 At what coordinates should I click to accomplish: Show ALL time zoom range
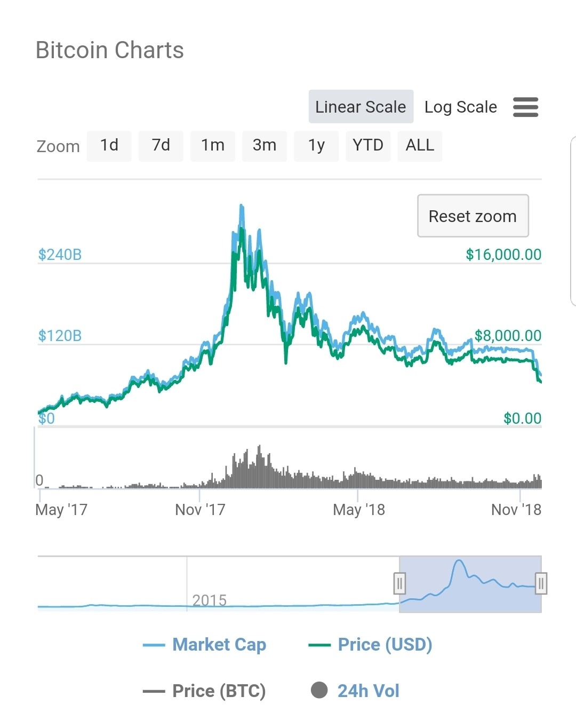(420, 146)
